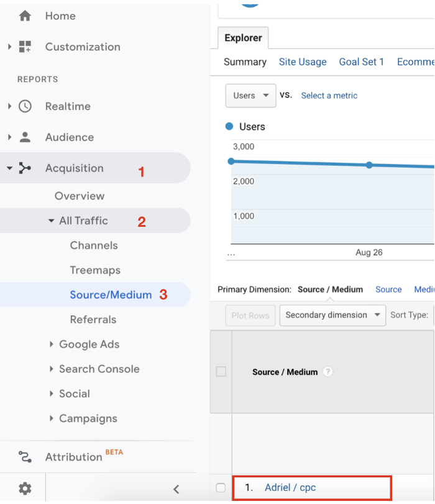Open the Users metric dropdown

click(250, 96)
